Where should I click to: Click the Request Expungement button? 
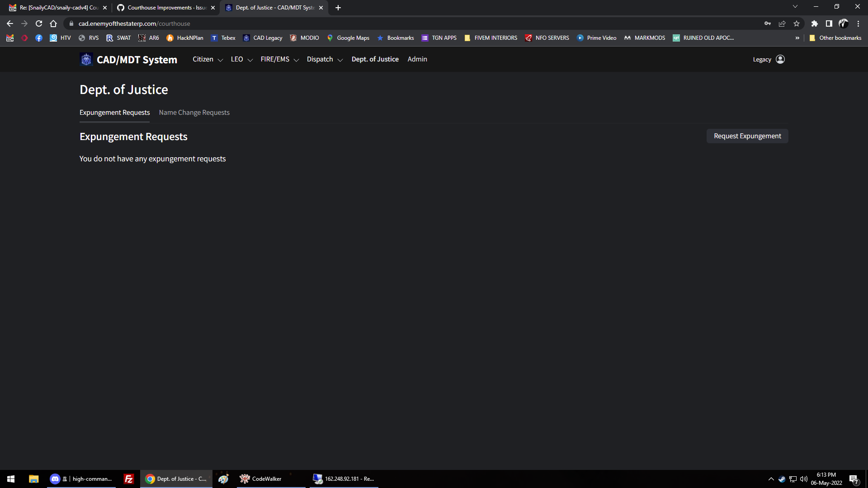point(747,136)
